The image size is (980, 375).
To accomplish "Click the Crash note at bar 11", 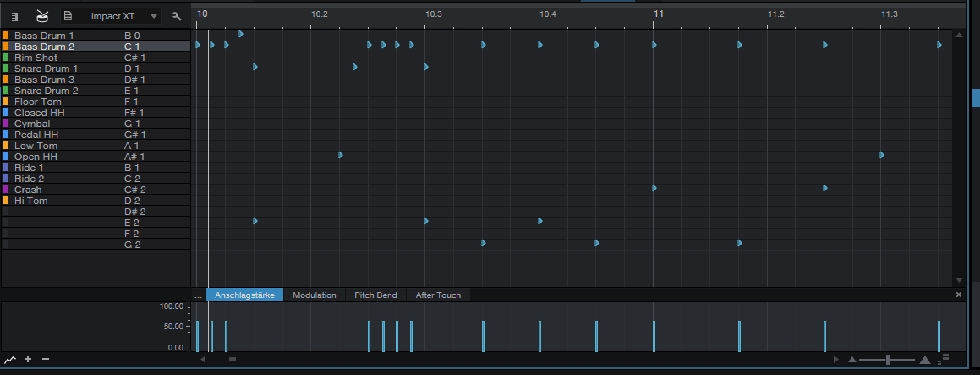I will pyautogui.click(x=654, y=188).
